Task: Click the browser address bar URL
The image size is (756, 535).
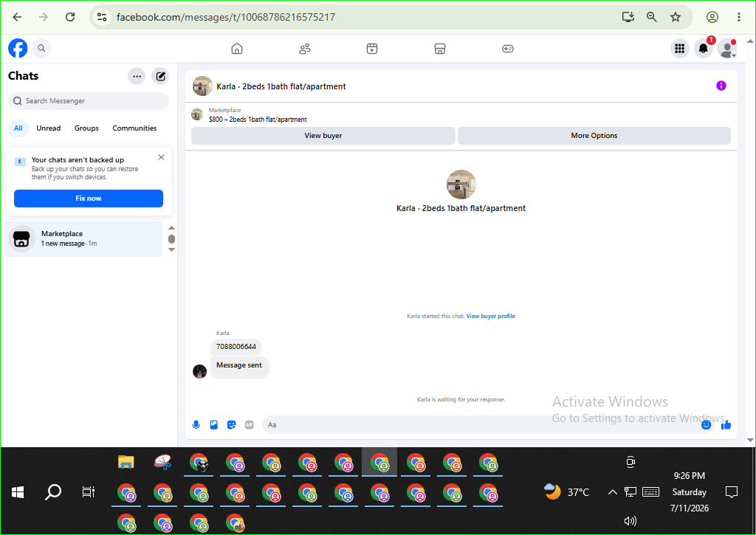Action: click(226, 18)
